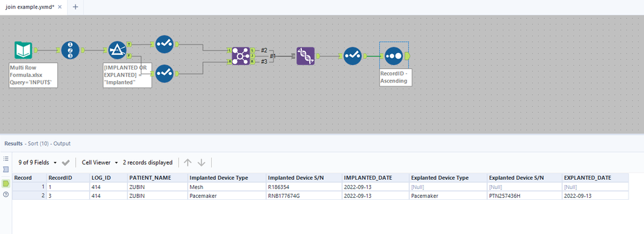
Task: Click the Input Data tool's output anchor
Action: point(35,50)
